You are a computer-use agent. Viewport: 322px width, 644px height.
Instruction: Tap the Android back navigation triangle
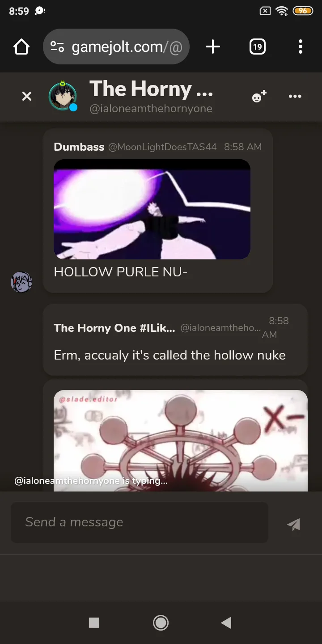[226, 623]
